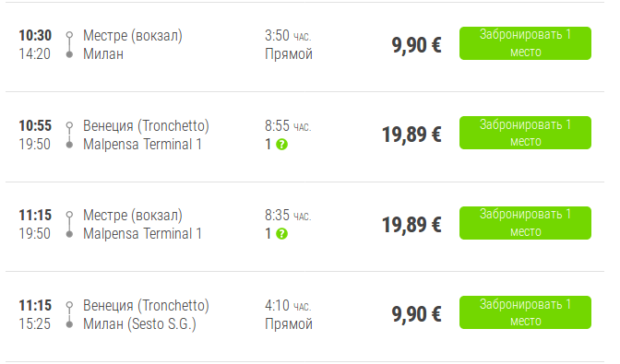Click route stops icon for 10:30 trip

[69, 44]
